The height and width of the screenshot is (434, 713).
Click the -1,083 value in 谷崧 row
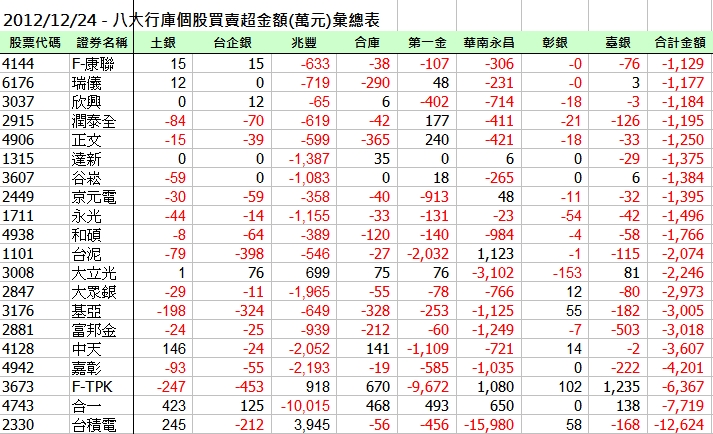pyautogui.click(x=309, y=178)
